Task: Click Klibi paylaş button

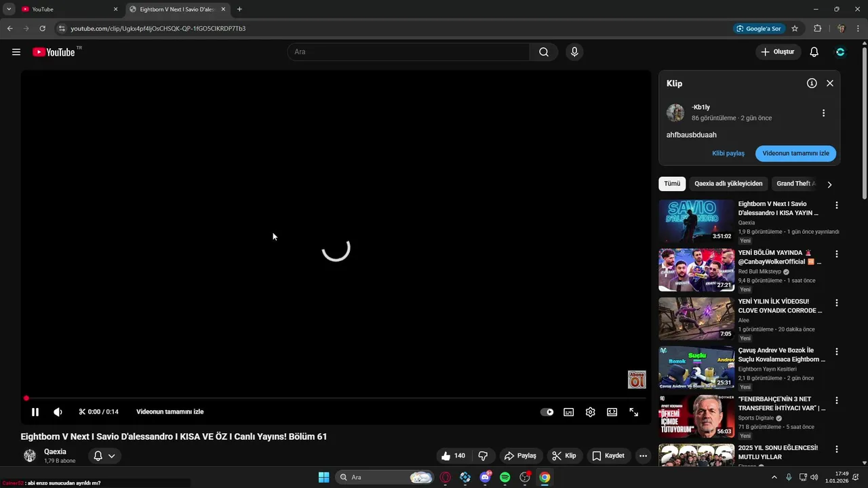Action: click(x=728, y=153)
